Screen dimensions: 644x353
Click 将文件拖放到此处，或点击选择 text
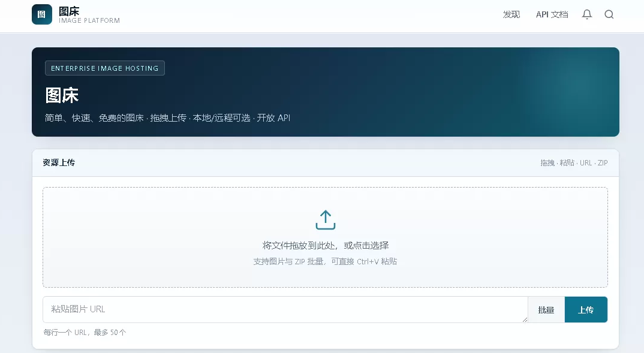click(325, 246)
